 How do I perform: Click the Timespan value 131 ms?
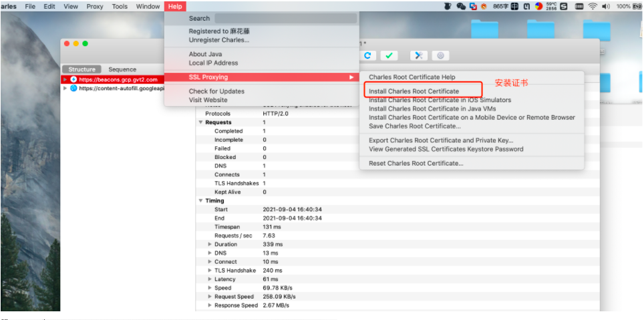(272, 226)
